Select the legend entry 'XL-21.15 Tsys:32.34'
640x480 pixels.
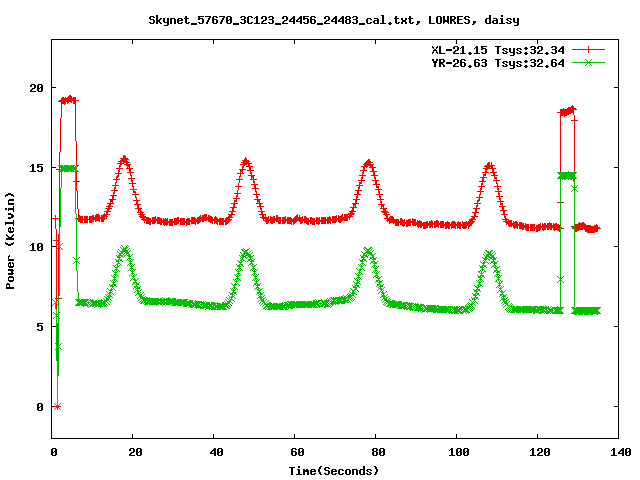tap(498, 50)
